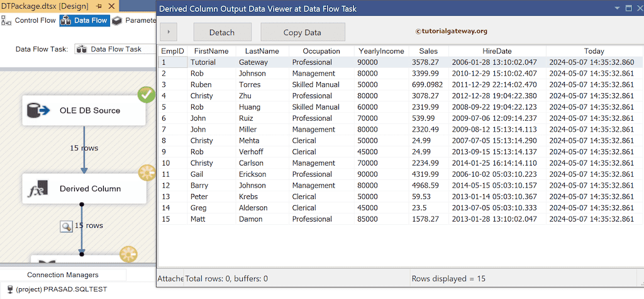Click the HireDate column header
This screenshot has width=644, height=299.
click(497, 51)
